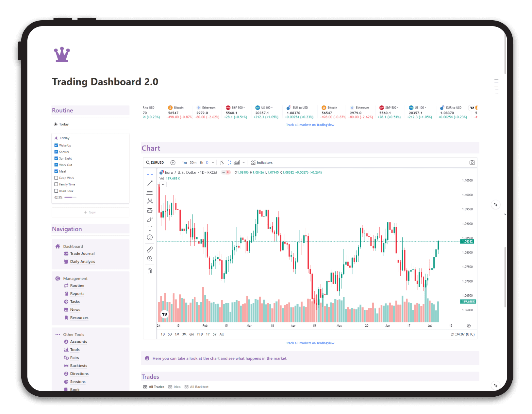Click the info icon in the callout
Image resolution: width=532 pixels, height=414 pixels.
pos(147,358)
